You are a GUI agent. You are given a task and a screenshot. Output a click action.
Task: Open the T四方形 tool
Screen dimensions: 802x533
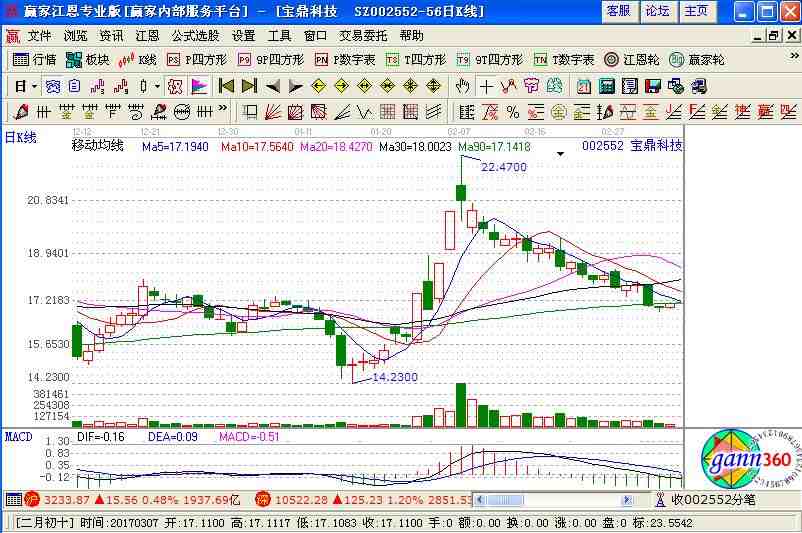tap(416, 60)
